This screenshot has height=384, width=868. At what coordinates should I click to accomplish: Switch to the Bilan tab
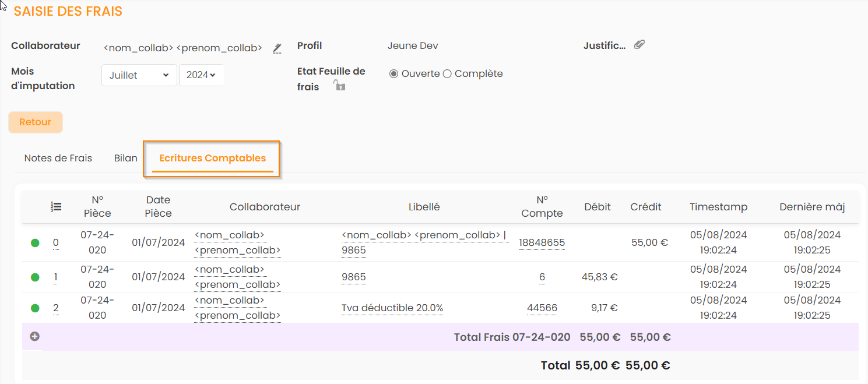click(126, 158)
